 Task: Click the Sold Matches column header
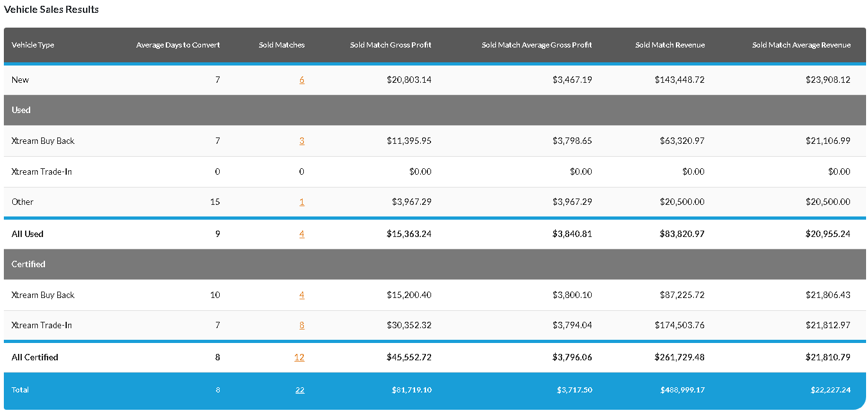click(x=281, y=45)
